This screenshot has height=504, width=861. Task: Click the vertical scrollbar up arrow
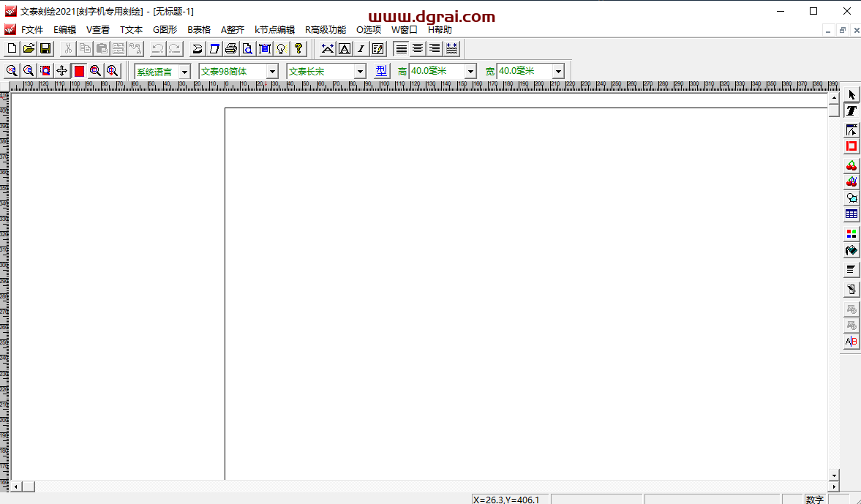click(834, 98)
